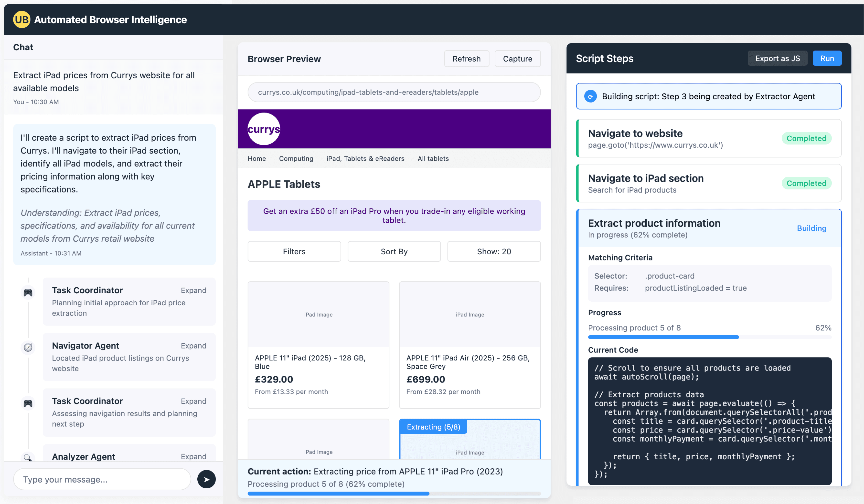This screenshot has height=504, width=864.
Task: Expand the Navigator Agent entry
Action: (193, 345)
